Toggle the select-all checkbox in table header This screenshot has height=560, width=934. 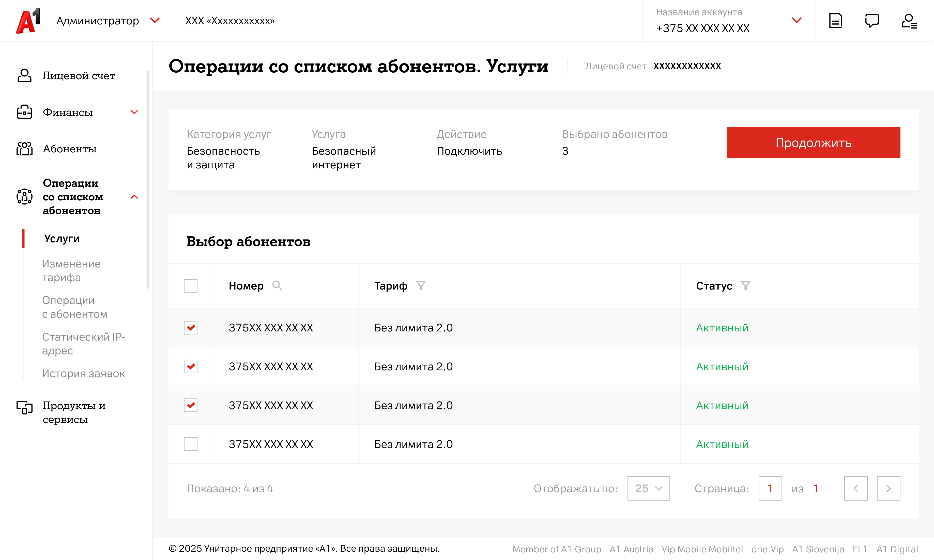tap(190, 286)
